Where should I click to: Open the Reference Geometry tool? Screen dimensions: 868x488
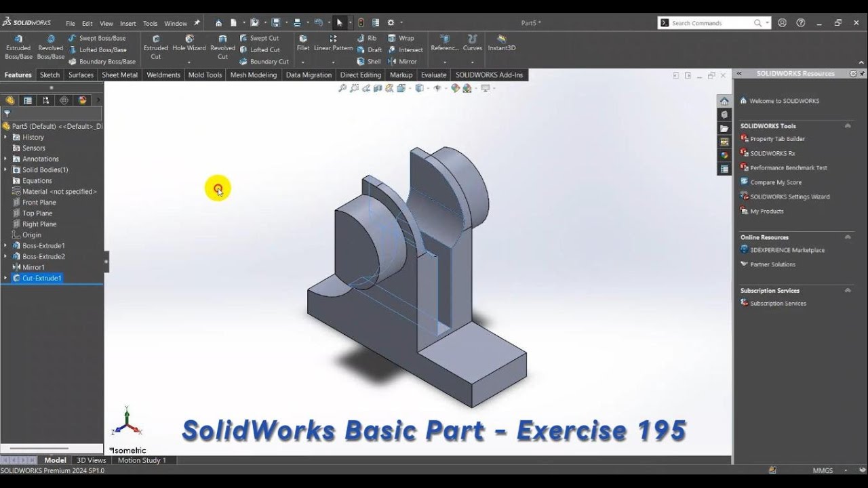444,43
